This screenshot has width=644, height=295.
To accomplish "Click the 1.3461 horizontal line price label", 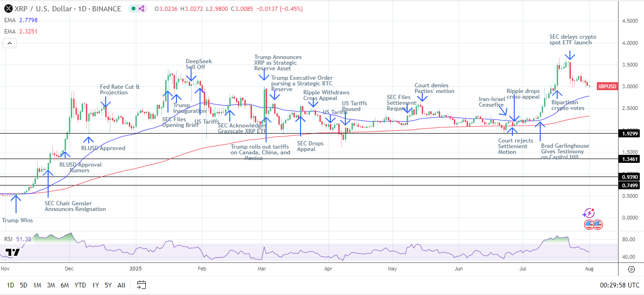I will [x=630, y=160].
